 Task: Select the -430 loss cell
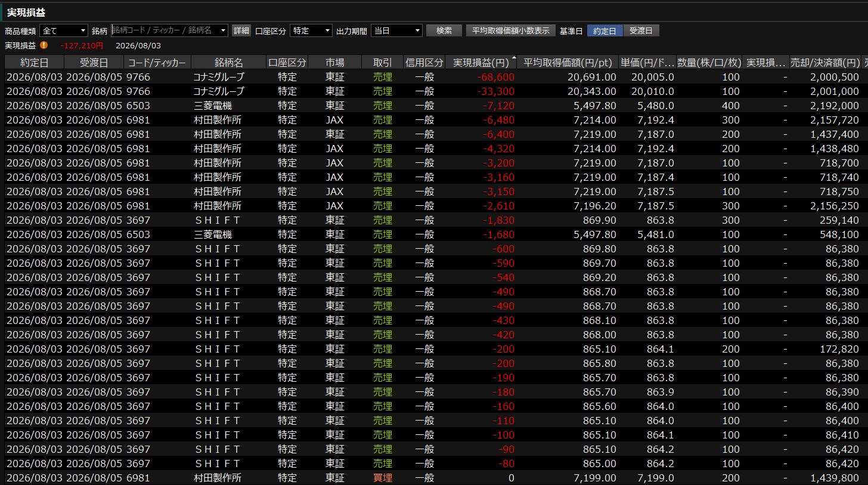click(x=504, y=320)
